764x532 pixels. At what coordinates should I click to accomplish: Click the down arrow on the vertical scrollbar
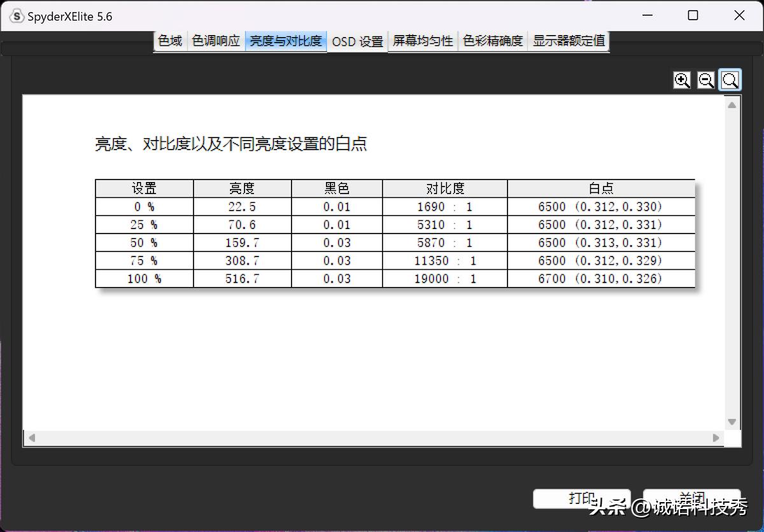click(732, 421)
